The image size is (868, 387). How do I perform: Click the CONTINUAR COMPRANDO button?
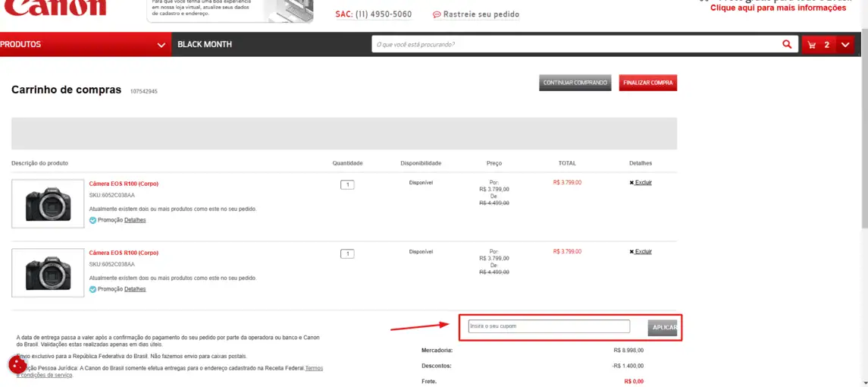575,83
